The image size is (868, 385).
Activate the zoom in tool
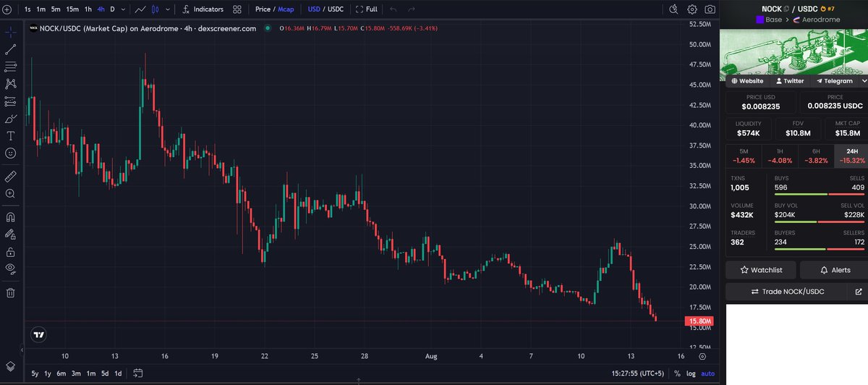(11, 194)
